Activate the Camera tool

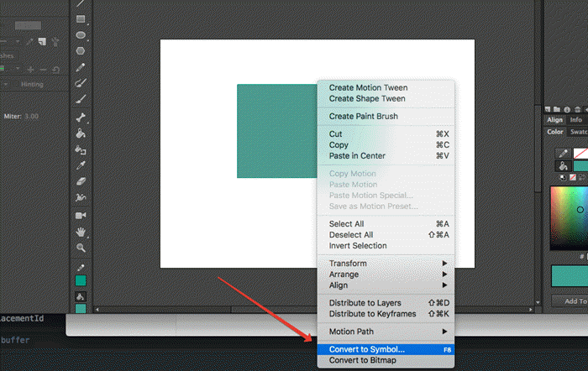(x=81, y=214)
